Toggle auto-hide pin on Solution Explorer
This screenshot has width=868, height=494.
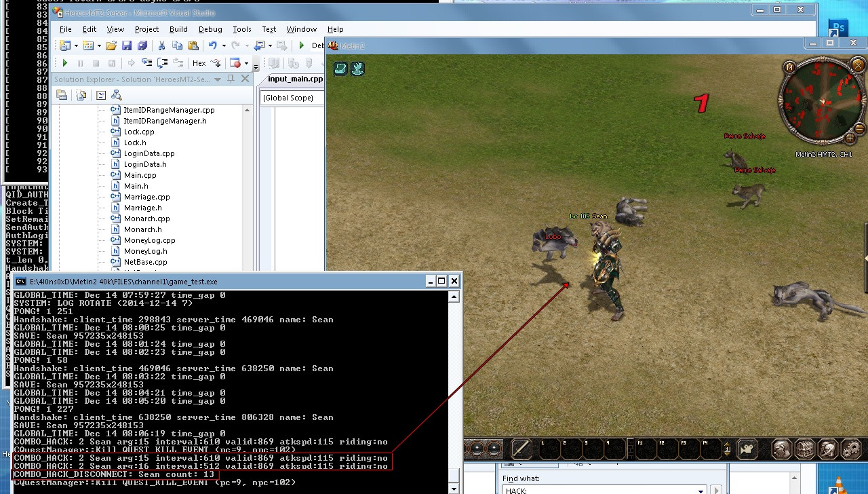coord(231,79)
